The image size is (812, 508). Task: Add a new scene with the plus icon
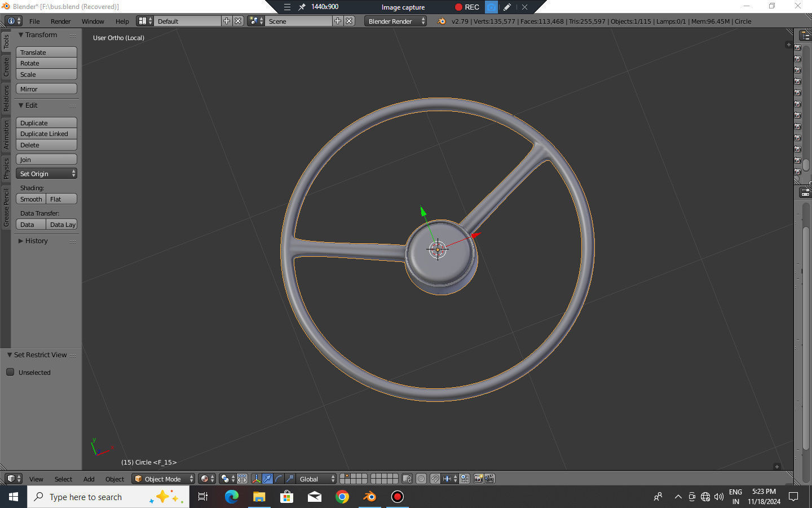click(x=338, y=21)
